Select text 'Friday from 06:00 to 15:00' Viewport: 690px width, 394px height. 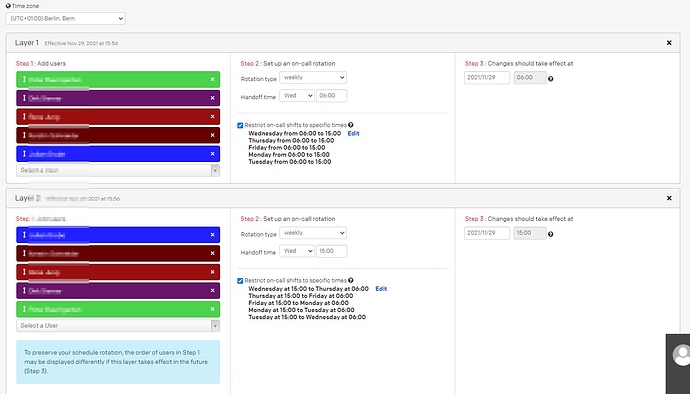pos(287,147)
